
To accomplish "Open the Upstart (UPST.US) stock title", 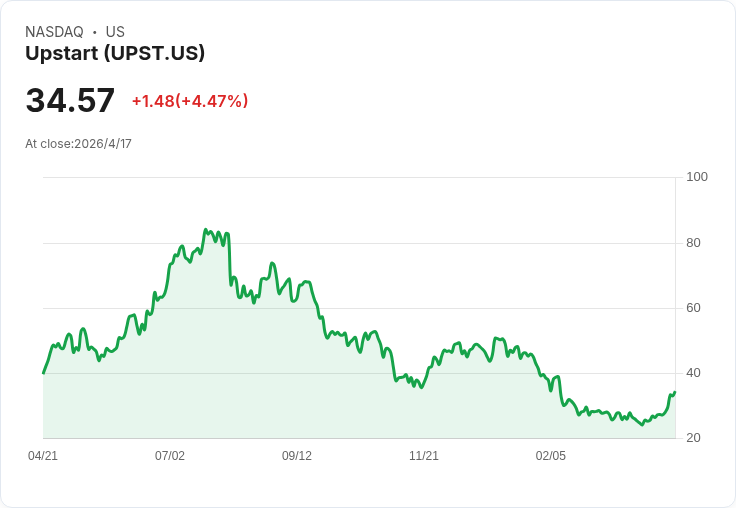I will [115, 53].
